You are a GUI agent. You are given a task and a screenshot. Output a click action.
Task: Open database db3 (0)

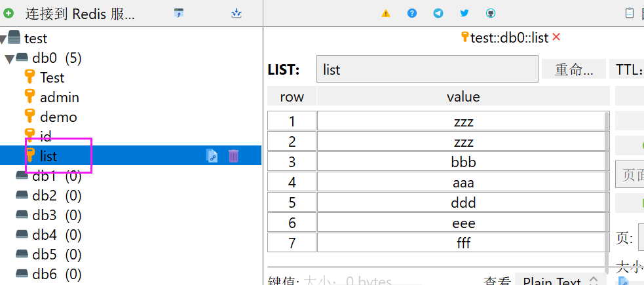(x=57, y=215)
